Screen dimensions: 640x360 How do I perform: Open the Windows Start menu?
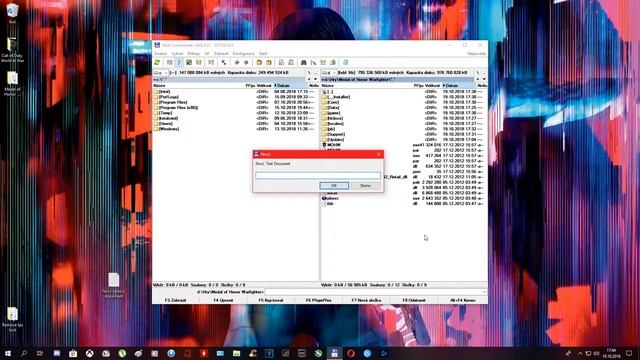click(x=8, y=353)
